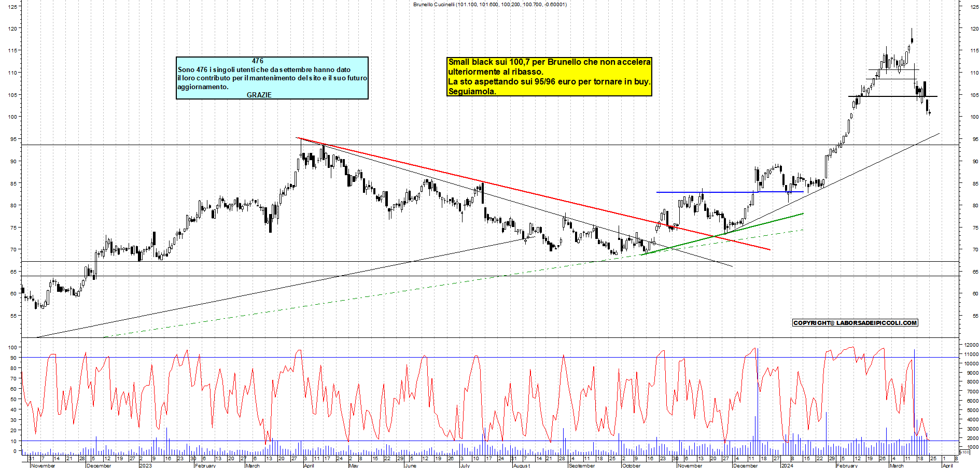Click the 'August' month label

522,465
